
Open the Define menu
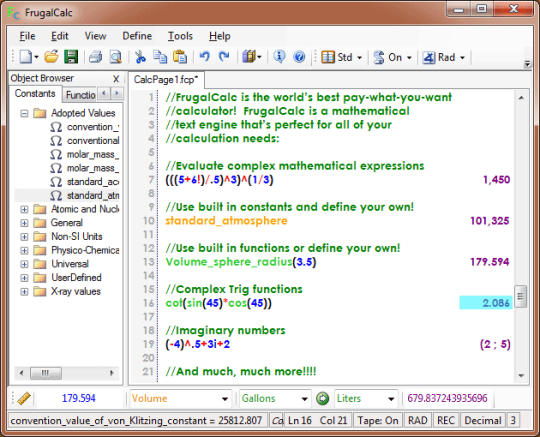pos(137,36)
